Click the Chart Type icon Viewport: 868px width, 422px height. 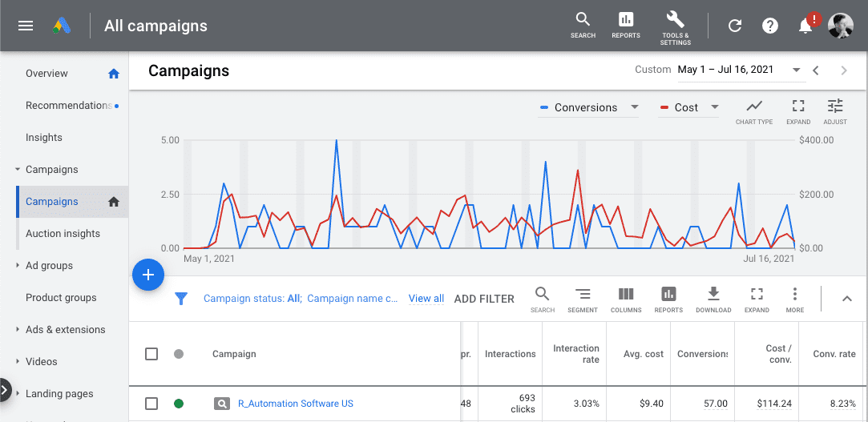coord(754,111)
